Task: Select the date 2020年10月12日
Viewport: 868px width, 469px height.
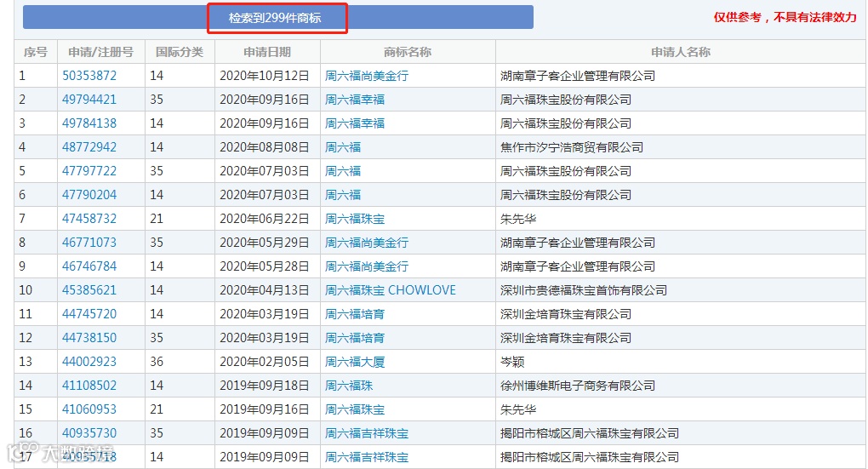Action: click(264, 75)
